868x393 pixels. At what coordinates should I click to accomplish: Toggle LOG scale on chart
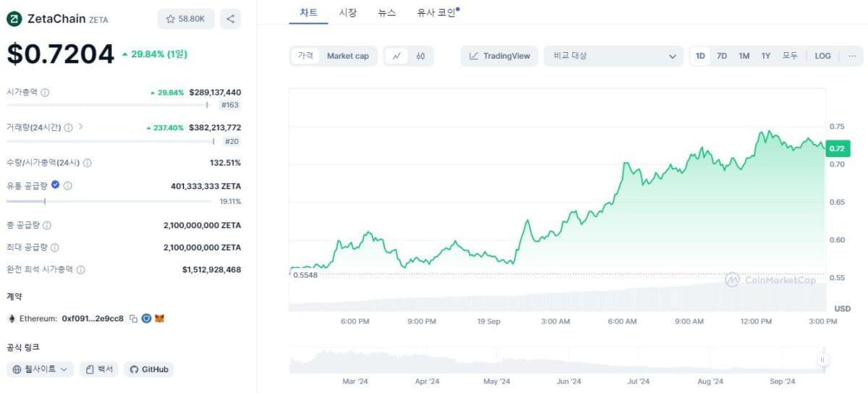click(822, 56)
